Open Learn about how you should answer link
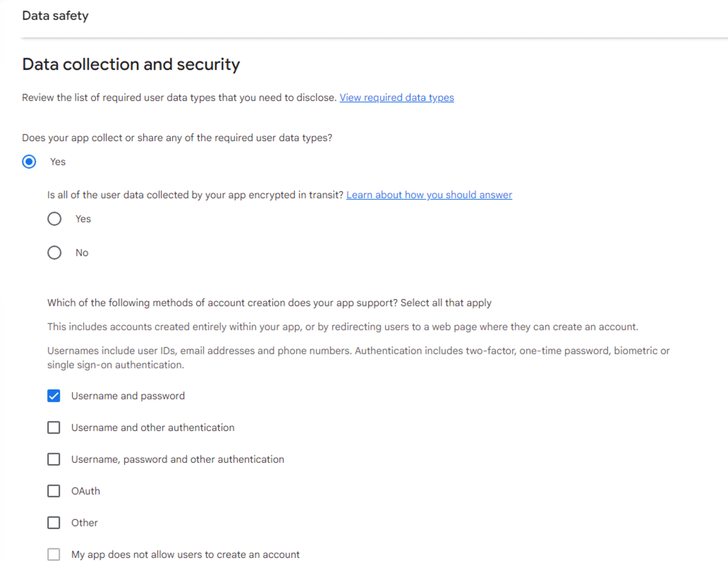 click(429, 195)
